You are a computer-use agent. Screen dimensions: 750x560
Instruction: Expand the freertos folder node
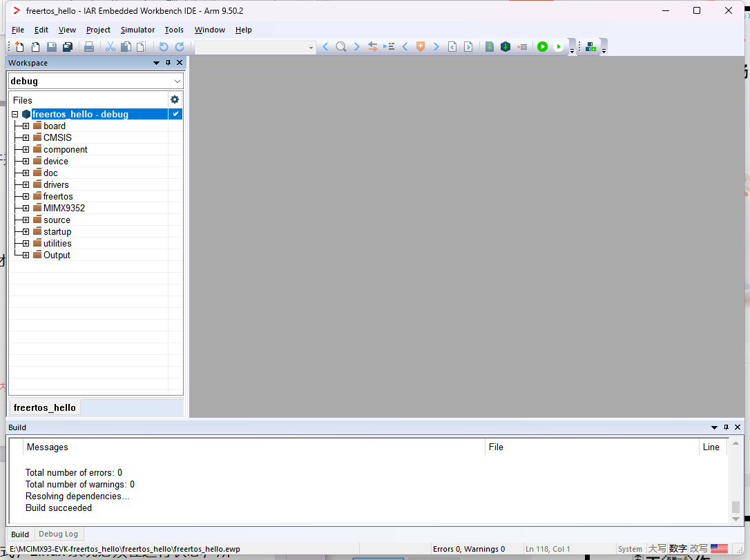(26, 196)
